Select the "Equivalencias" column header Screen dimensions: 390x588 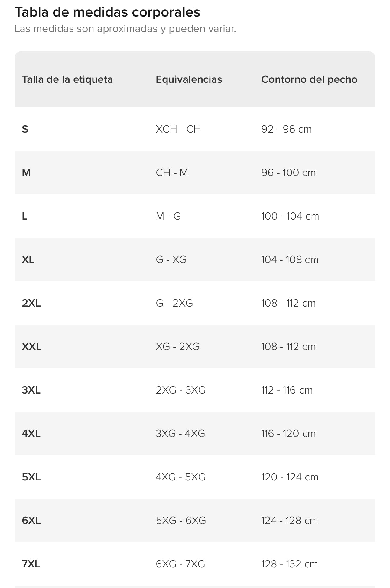pos(189,79)
